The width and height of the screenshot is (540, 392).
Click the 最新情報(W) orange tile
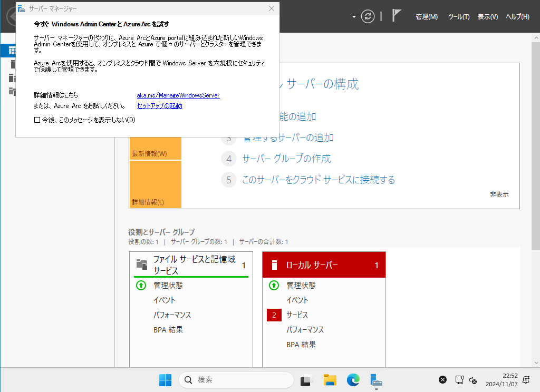pos(156,148)
